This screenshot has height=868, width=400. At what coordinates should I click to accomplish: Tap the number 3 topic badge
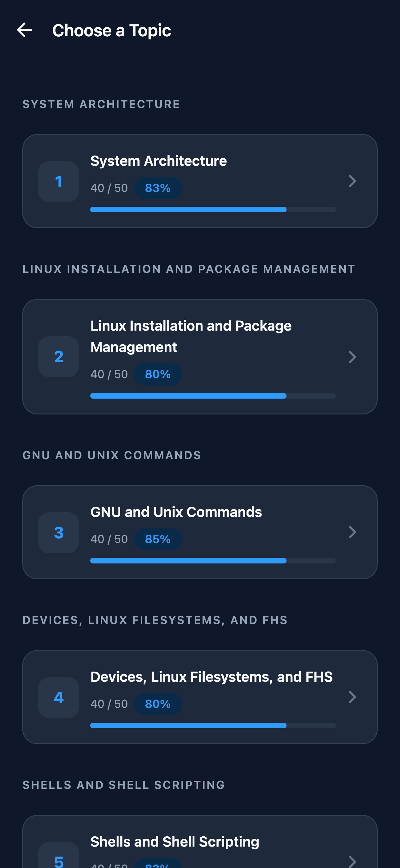click(59, 532)
